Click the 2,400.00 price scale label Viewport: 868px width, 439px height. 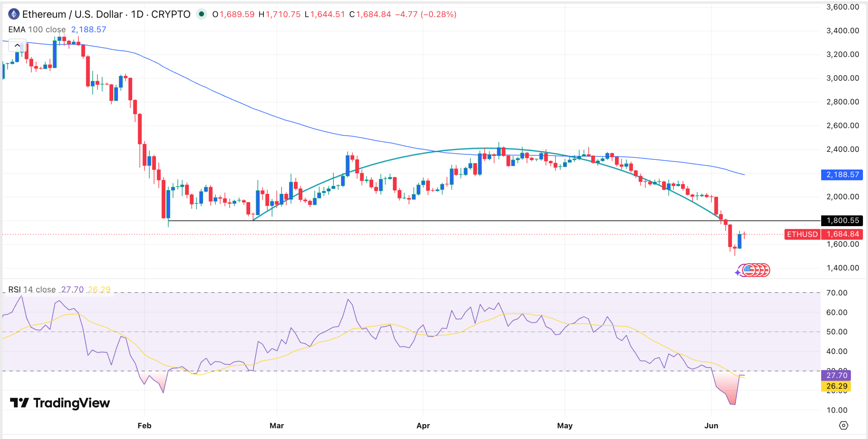843,149
